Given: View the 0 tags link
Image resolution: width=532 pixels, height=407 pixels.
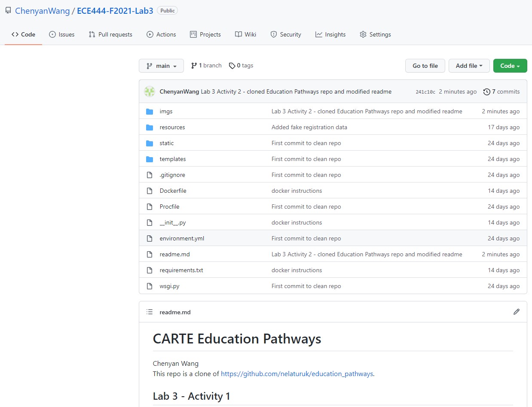Looking at the screenshot, I should tap(241, 66).
